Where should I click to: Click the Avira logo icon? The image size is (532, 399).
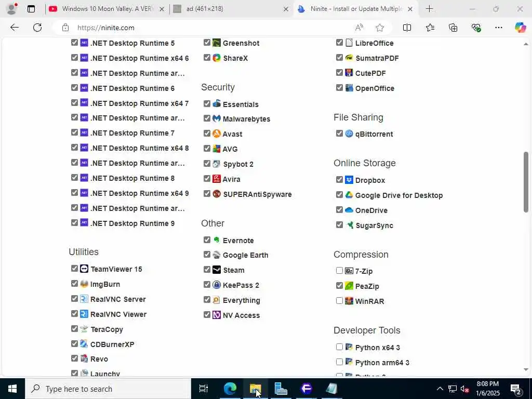217,179
